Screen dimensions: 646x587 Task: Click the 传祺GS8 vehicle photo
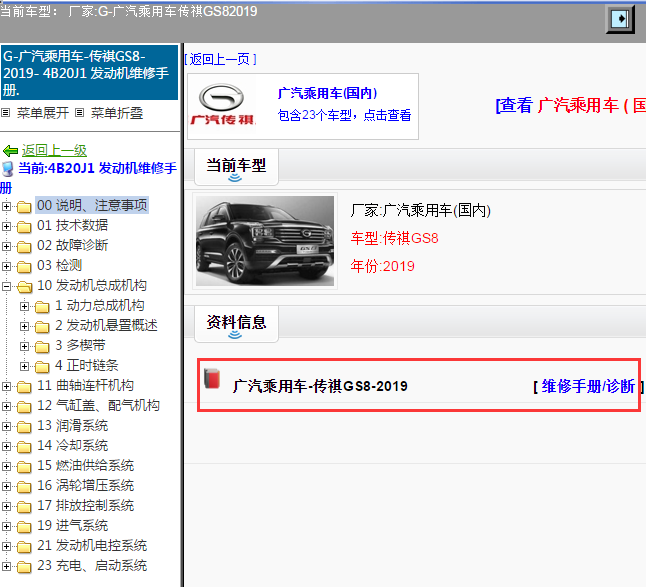click(x=265, y=241)
